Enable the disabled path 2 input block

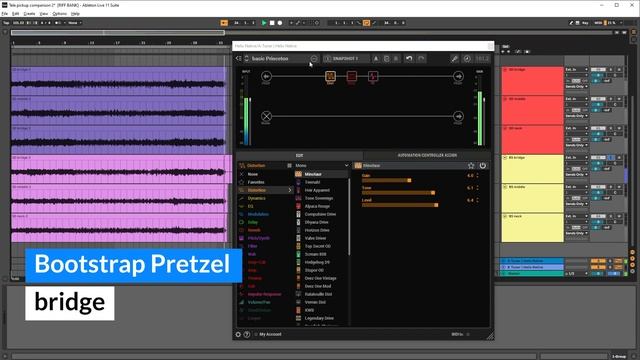tap(266, 116)
